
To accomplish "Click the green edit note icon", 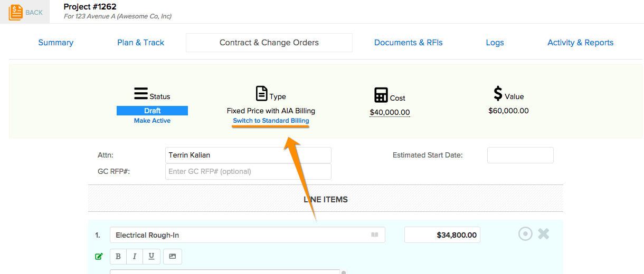I will (x=99, y=257).
